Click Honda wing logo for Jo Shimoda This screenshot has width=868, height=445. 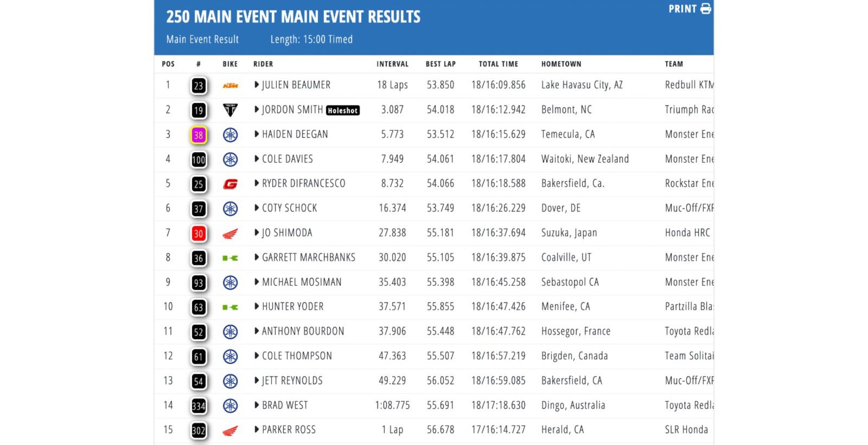click(x=230, y=234)
